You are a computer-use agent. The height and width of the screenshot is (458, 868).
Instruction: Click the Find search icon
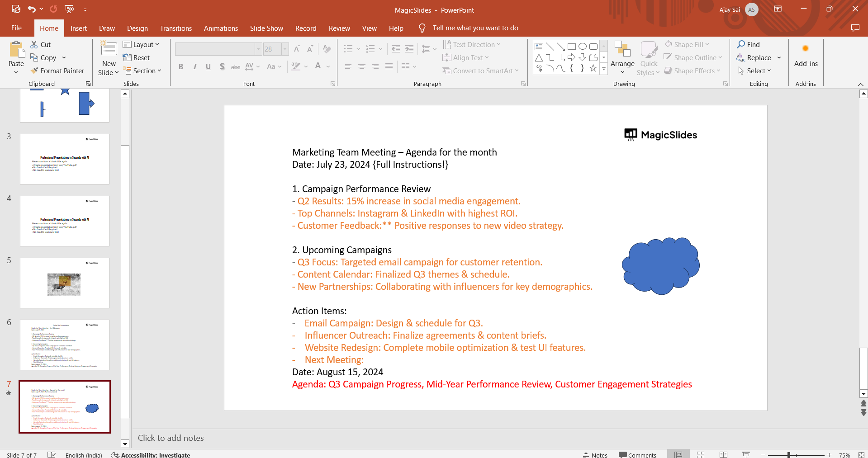(x=741, y=44)
